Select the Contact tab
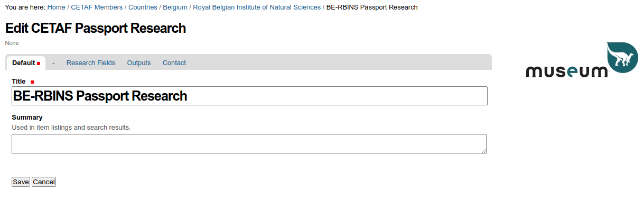Image resolution: width=644 pixels, height=198 pixels. (x=174, y=62)
